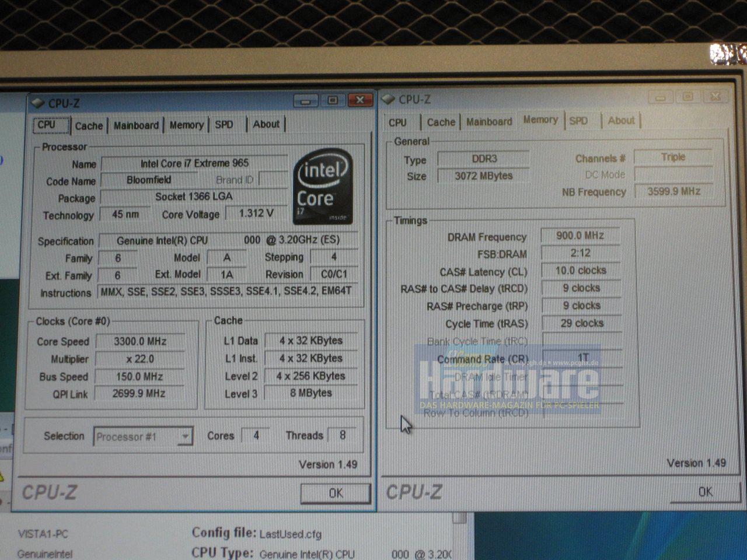Click OK button in left CPU-Z window

click(x=336, y=494)
